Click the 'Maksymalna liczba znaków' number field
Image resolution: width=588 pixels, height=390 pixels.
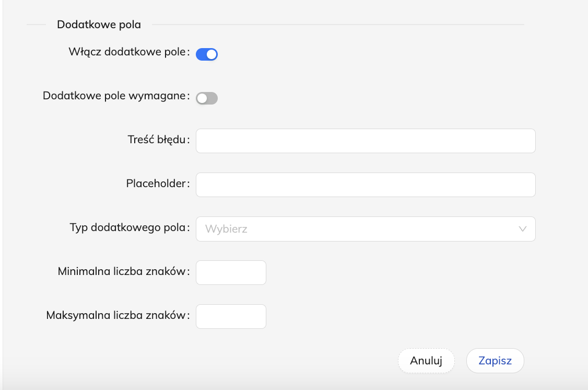[x=231, y=317]
